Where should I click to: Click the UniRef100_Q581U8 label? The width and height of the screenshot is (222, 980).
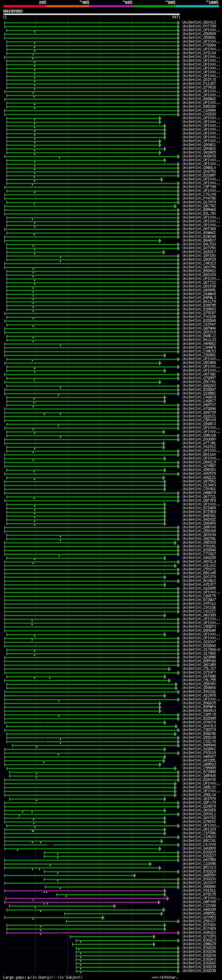pos(199,737)
